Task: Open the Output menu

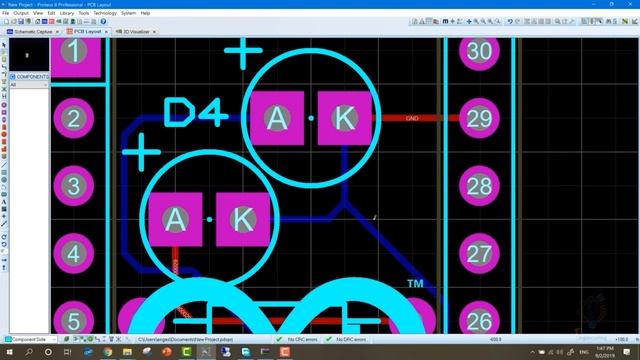Action: click(21, 13)
